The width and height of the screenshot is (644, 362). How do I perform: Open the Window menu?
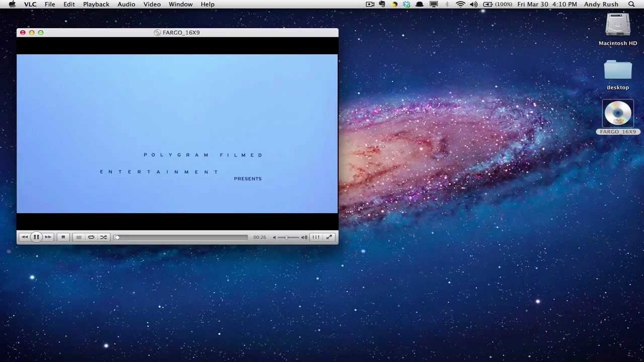[x=181, y=4]
